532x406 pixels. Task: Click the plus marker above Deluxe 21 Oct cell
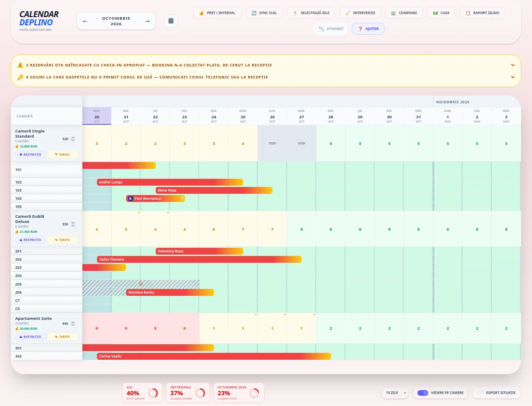(139, 213)
